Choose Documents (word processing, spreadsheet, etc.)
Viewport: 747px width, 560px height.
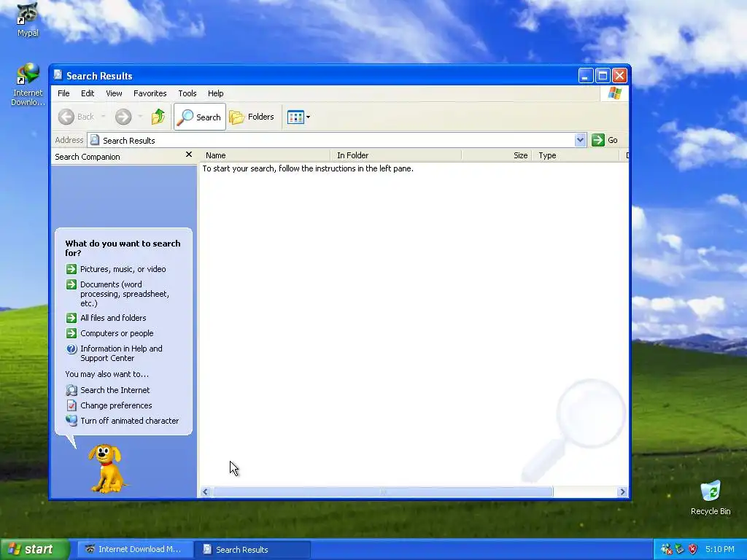tap(125, 294)
